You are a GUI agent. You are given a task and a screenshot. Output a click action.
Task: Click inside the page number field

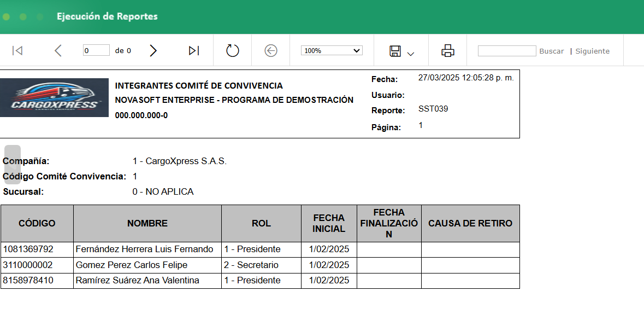(96, 50)
